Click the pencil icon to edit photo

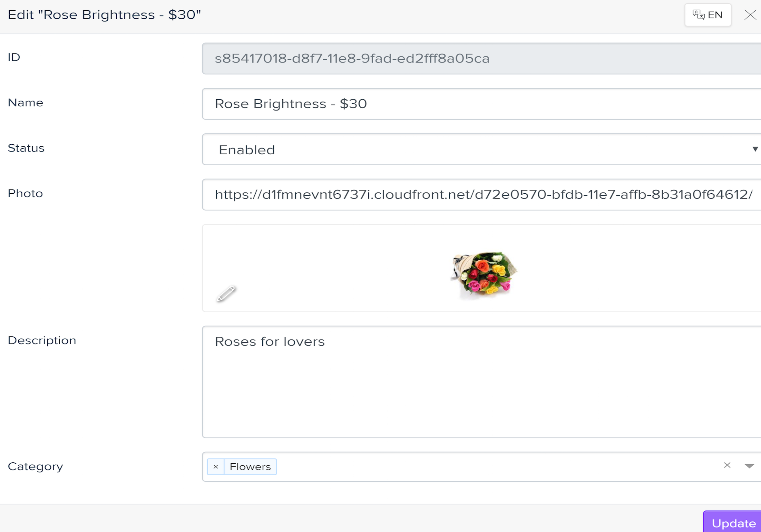coord(226,294)
